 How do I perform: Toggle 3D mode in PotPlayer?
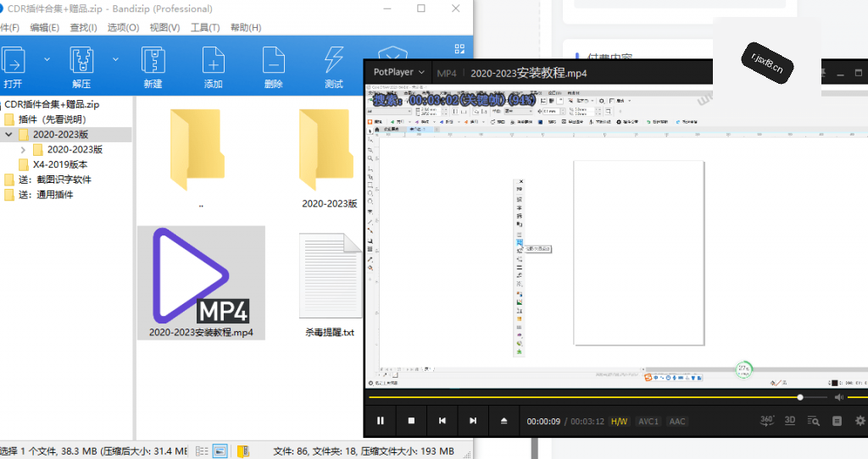tap(790, 421)
